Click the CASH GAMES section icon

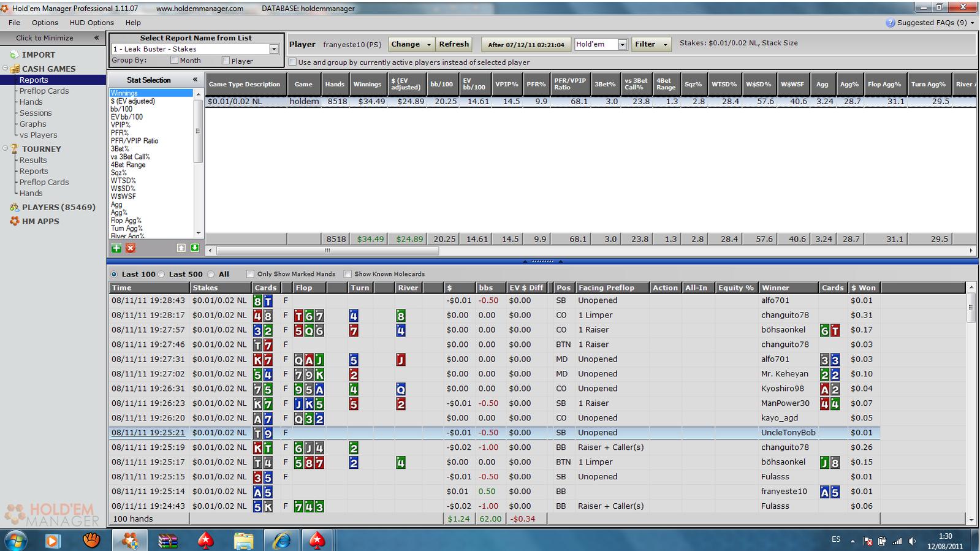pyautogui.click(x=14, y=69)
